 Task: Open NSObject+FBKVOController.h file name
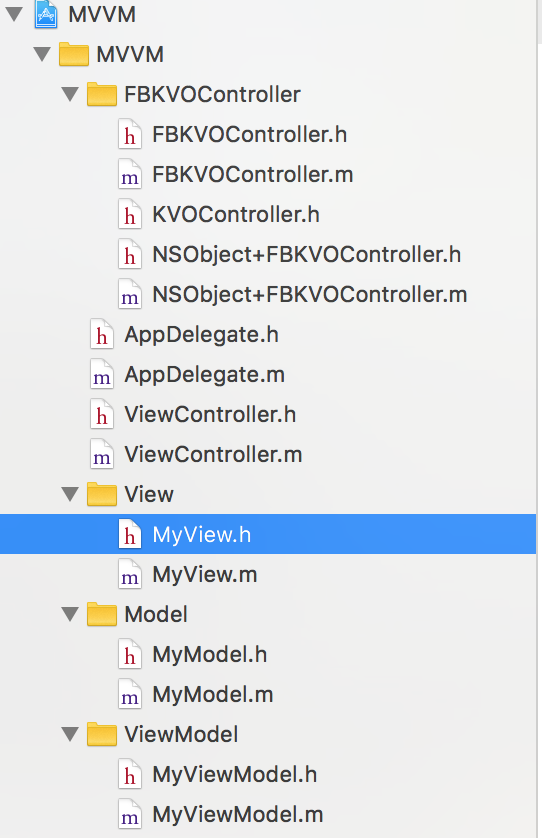pos(307,255)
